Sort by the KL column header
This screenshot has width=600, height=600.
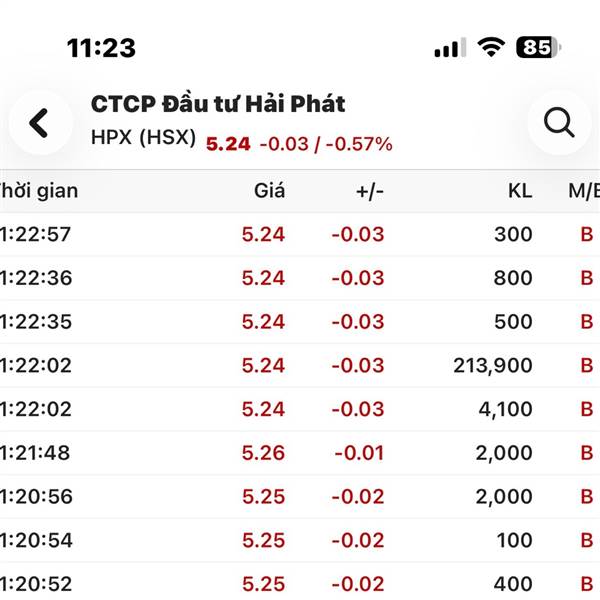tap(519, 191)
